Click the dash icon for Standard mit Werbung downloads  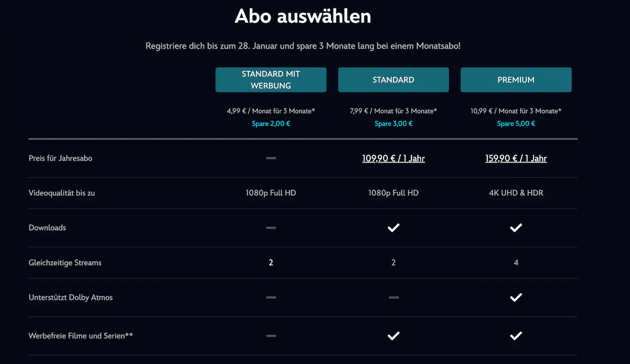271,227
